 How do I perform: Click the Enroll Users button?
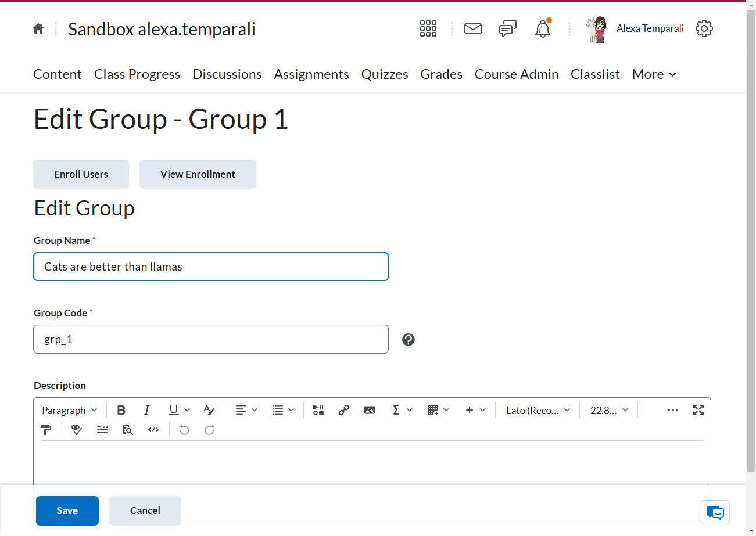click(81, 174)
